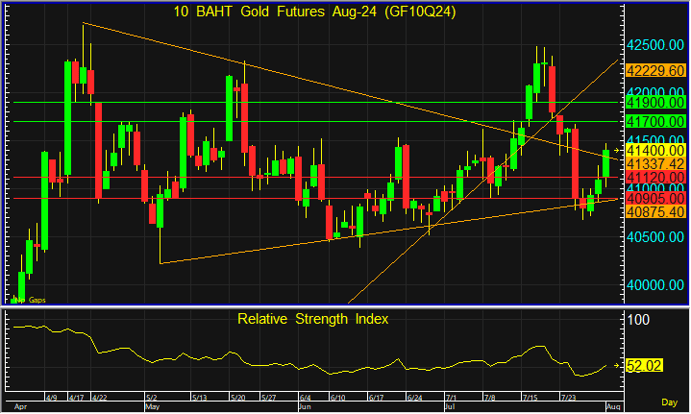Select the red 40905.00 price level label
This screenshot has width=691, height=414.
(x=654, y=198)
